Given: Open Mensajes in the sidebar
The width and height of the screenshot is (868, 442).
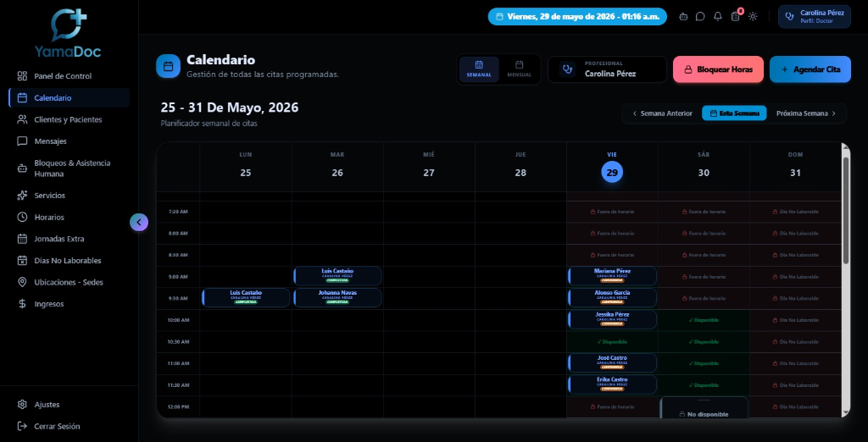Looking at the screenshot, I should [x=69, y=141].
